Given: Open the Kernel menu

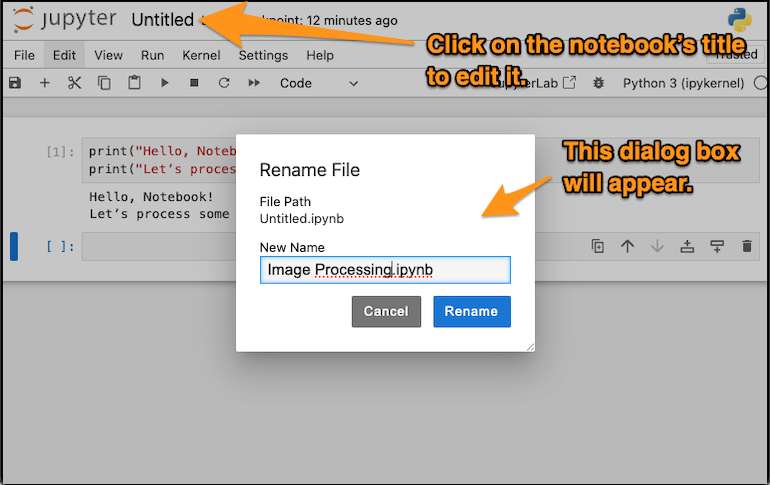Looking at the screenshot, I should [x=201, y=55].
